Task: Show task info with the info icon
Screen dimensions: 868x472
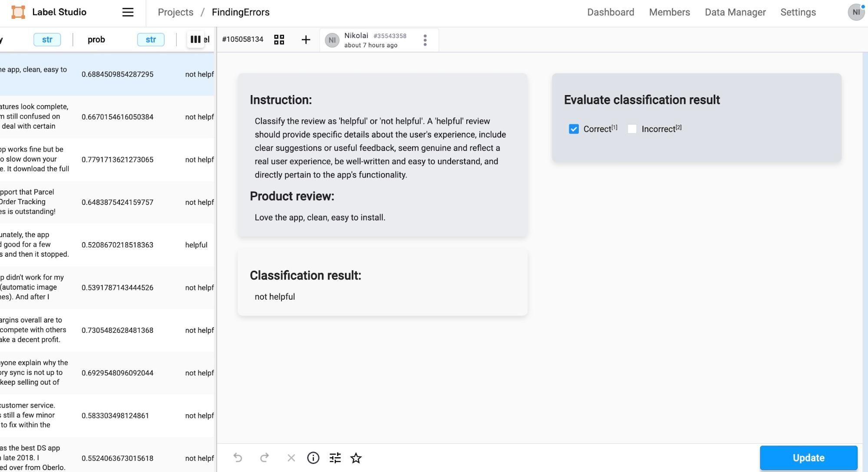Action: 313,458
